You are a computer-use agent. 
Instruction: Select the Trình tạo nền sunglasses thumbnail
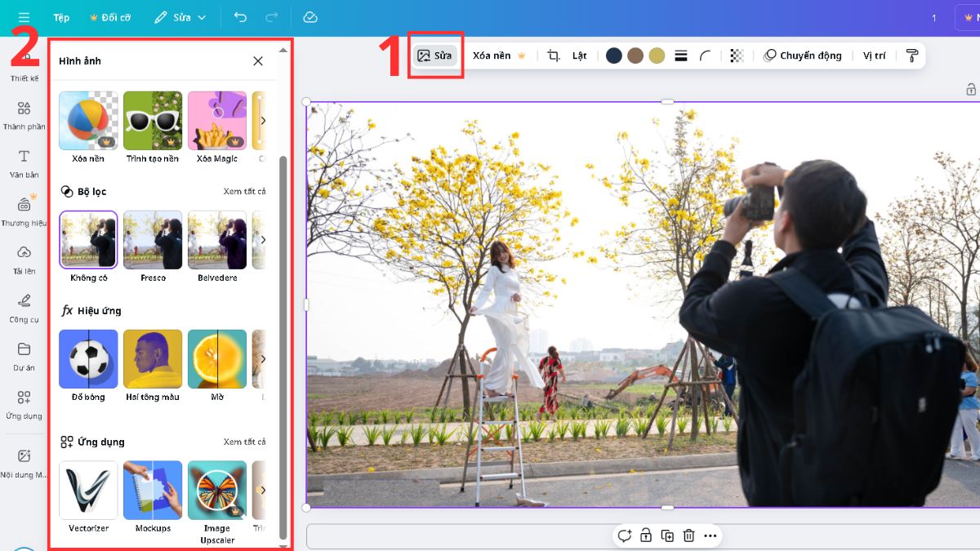[x=153, y=120]
